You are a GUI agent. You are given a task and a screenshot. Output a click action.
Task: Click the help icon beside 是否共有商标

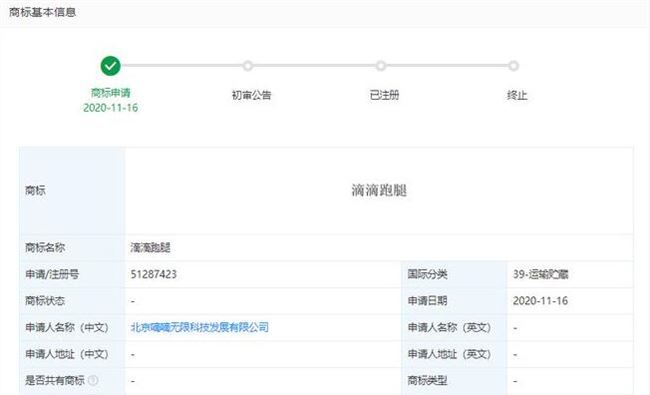pyautogui.click(x=93, y=380)
